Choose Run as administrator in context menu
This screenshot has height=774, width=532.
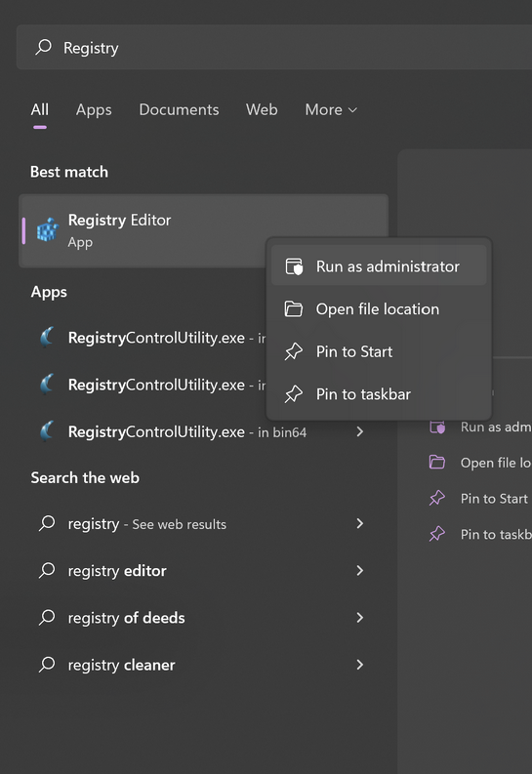pyautogui.click(x=379, y=266)
